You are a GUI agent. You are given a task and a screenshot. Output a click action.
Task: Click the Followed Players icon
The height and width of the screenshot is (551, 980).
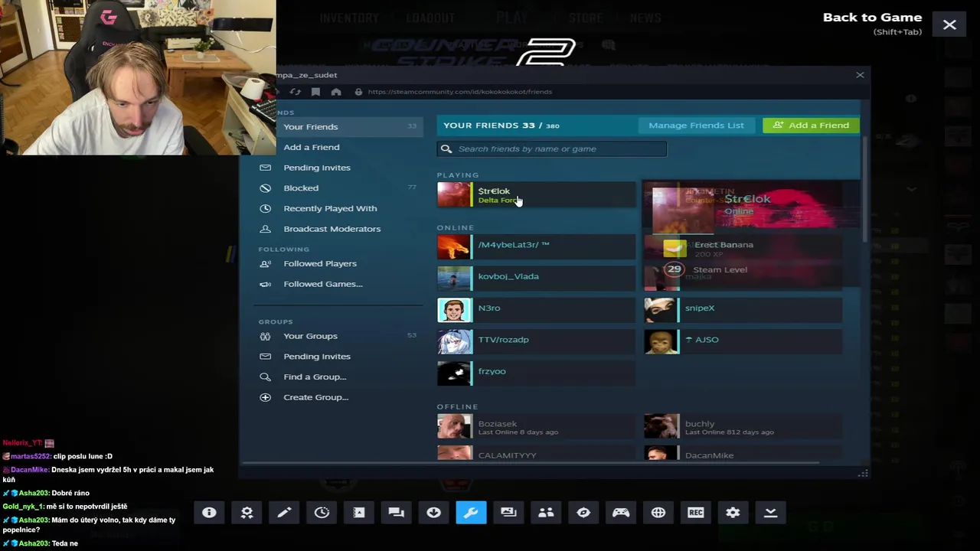[266, 263]
